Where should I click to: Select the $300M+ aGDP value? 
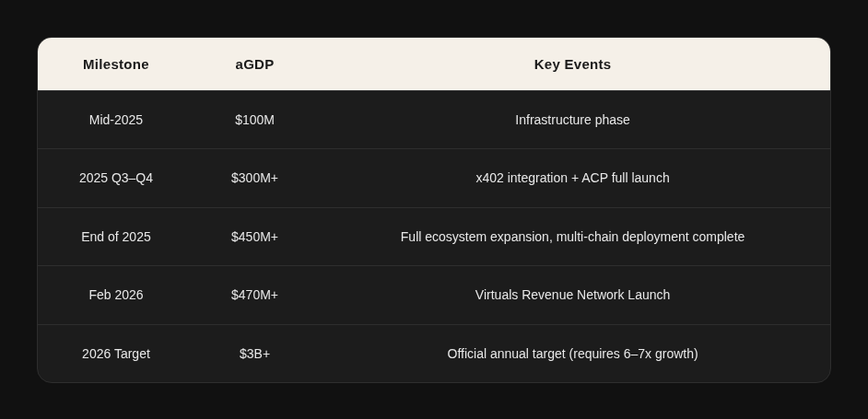(x=254, y=178)
